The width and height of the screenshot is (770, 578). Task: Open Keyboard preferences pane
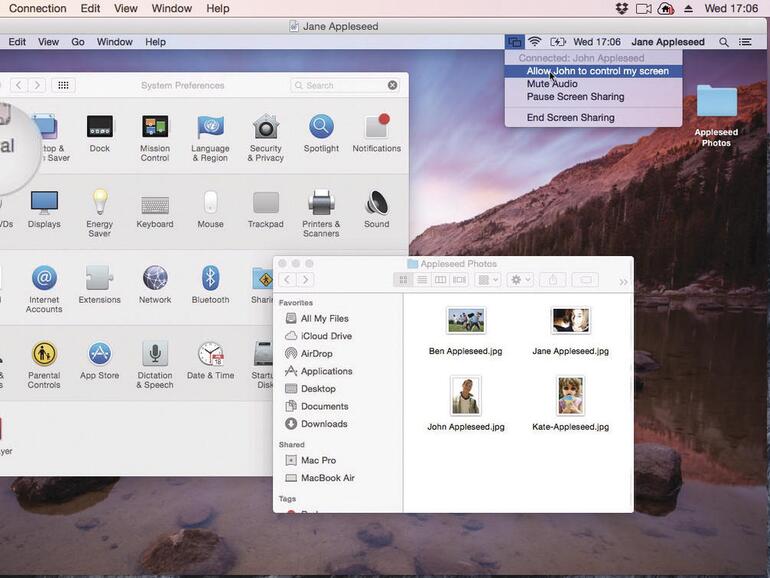click(155, 204)
